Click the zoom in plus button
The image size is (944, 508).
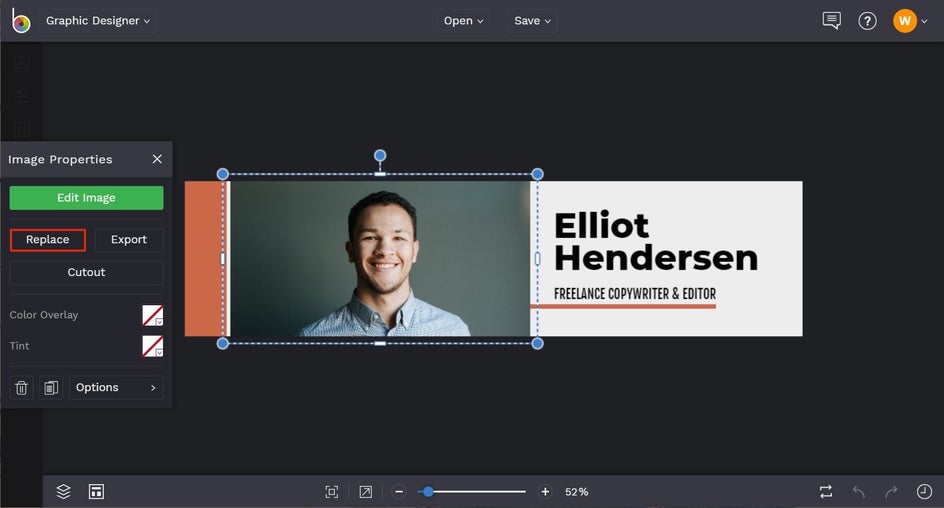[x=545, y=492]
